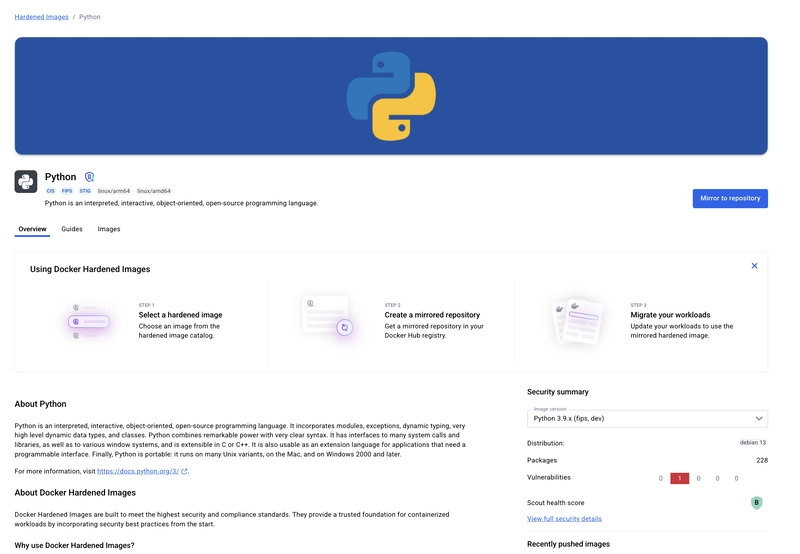Click the About Python heading

click(x=40, y=404)
